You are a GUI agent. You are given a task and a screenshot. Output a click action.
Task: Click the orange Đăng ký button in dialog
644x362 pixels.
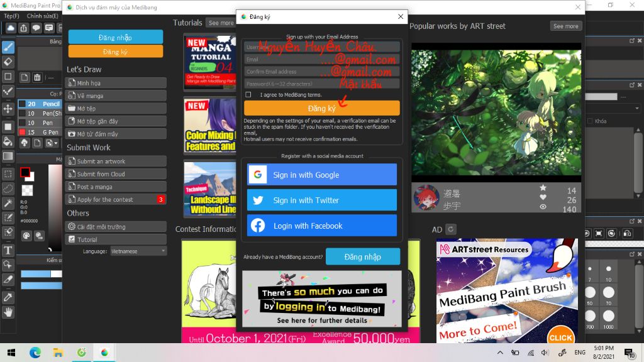[322, 108]
